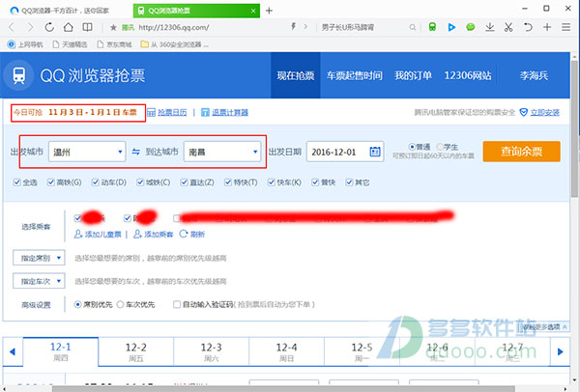This screenshot has width=580, height=392.
Task: Select the 学生 ticket radio button
Action: (x=440, y=147)
